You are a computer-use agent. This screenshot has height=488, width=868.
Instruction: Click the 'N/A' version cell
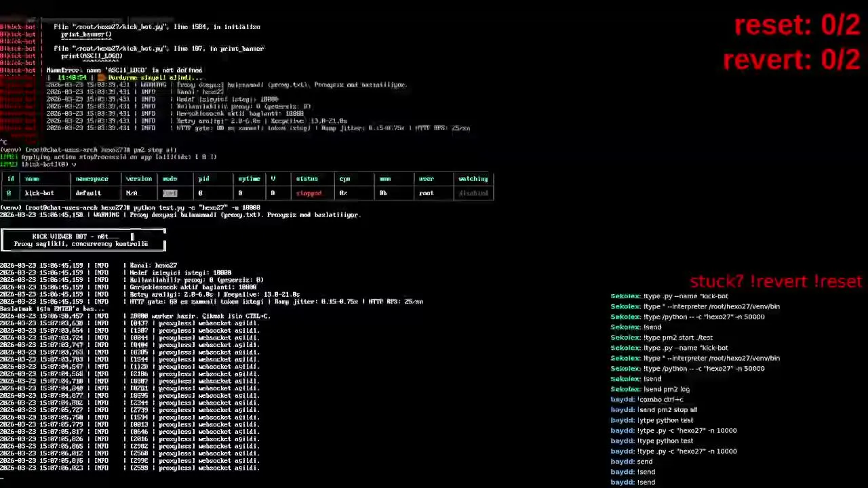pyautogui.click(x=132, y=193)
